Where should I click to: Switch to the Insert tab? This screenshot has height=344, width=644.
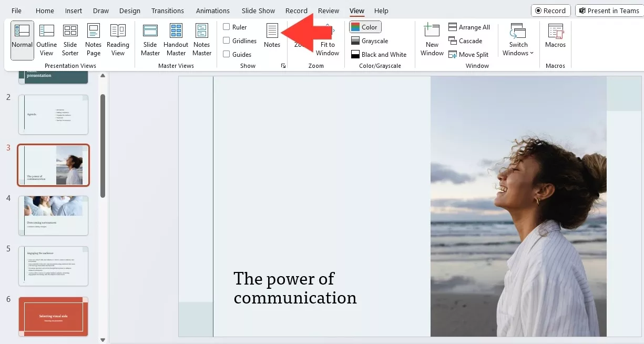coord(74,11)
